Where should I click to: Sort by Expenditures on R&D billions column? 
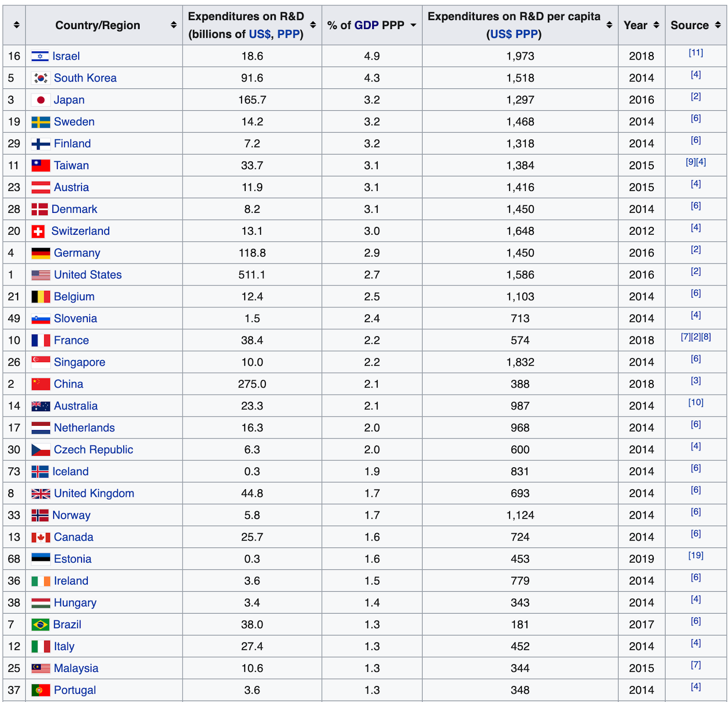(313, 25)
